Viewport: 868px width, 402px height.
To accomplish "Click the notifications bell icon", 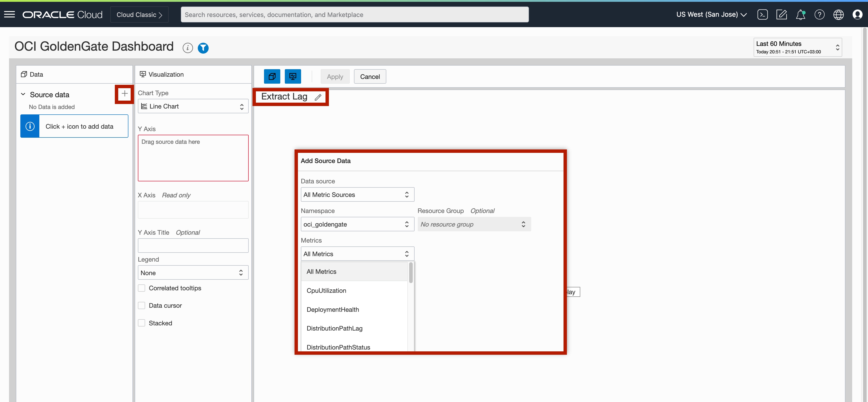I will click(800, 14).
